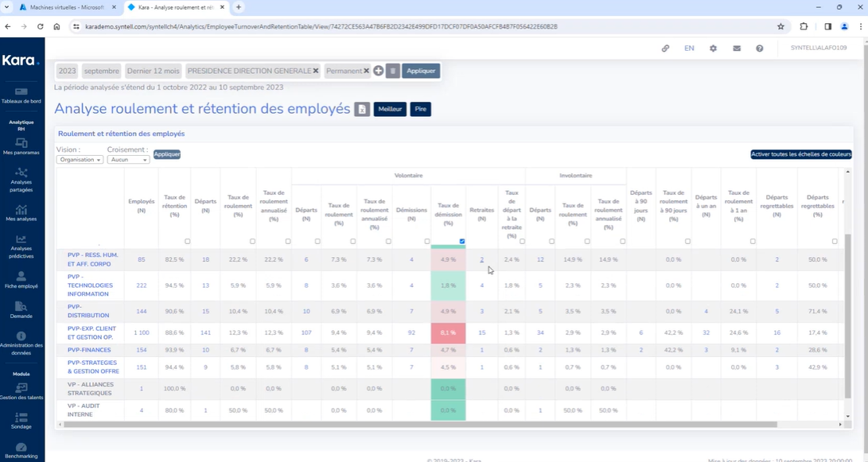Screen dimensions: 868x462
Task: Open PVP-FINANCES organization link
Action: pyautogui.click(x=89, y=350)
